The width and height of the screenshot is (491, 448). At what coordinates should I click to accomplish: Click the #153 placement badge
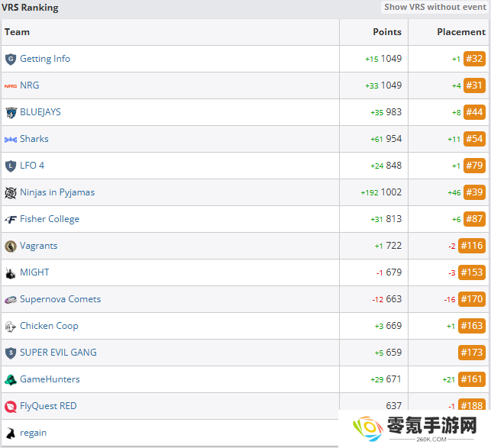coord(472,272)
